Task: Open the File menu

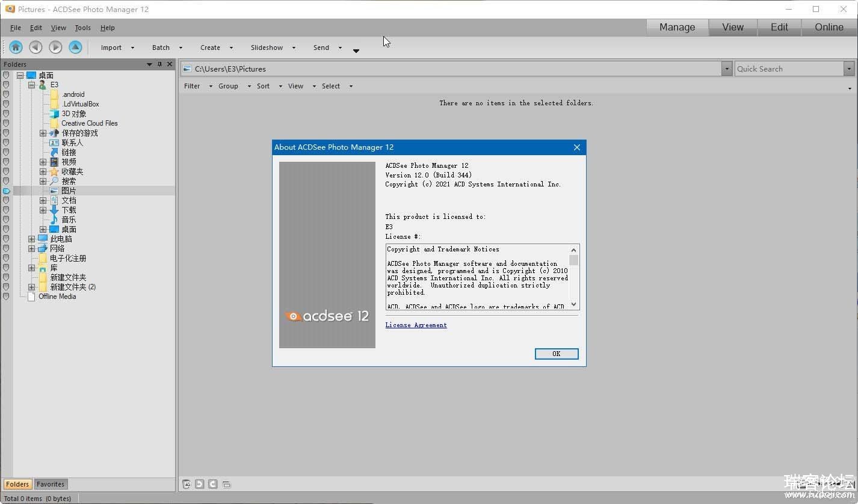Action: 16,28
